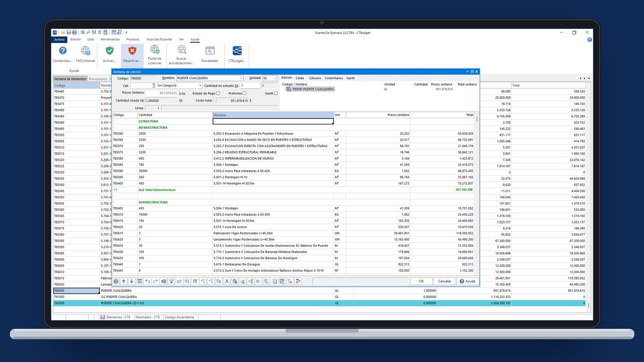Click the redo icon in edit window toolbar
Viewport: 644px width, 362px height.
pos(155,281)
